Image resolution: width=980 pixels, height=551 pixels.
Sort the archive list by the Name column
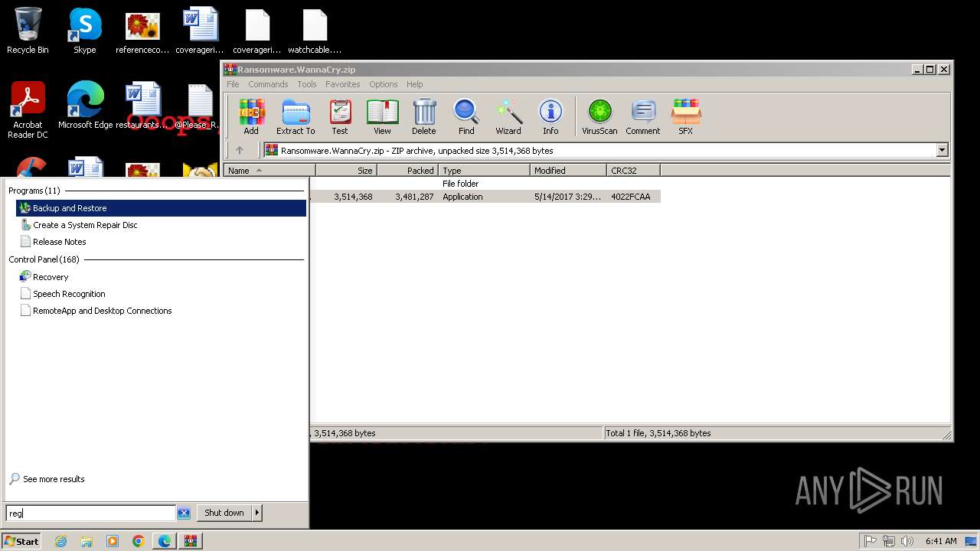269,171
